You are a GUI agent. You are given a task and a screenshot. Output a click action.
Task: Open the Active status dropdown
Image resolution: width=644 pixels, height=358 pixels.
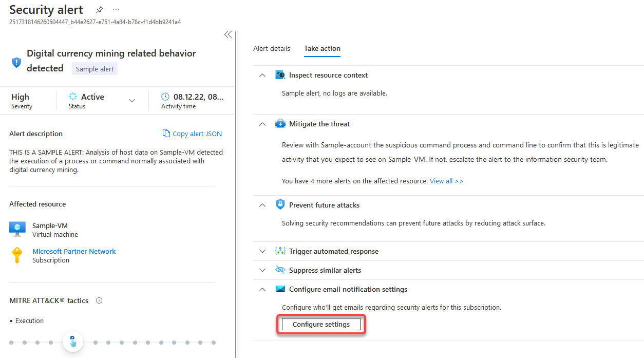[132, 100]
